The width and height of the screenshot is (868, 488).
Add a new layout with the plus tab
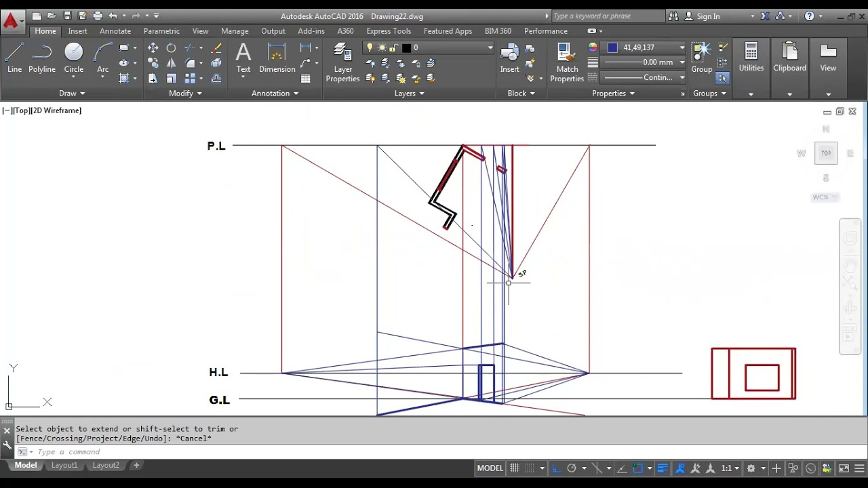[x=136, y=466]
